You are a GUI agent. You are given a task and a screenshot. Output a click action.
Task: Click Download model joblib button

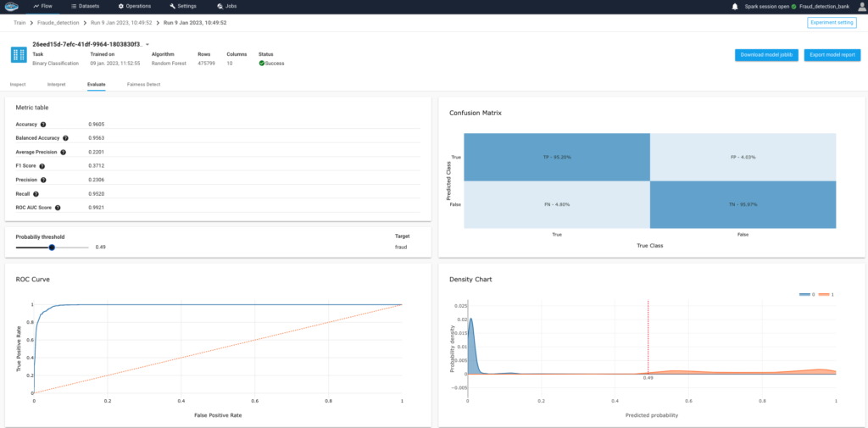click(x=765, y=55)
